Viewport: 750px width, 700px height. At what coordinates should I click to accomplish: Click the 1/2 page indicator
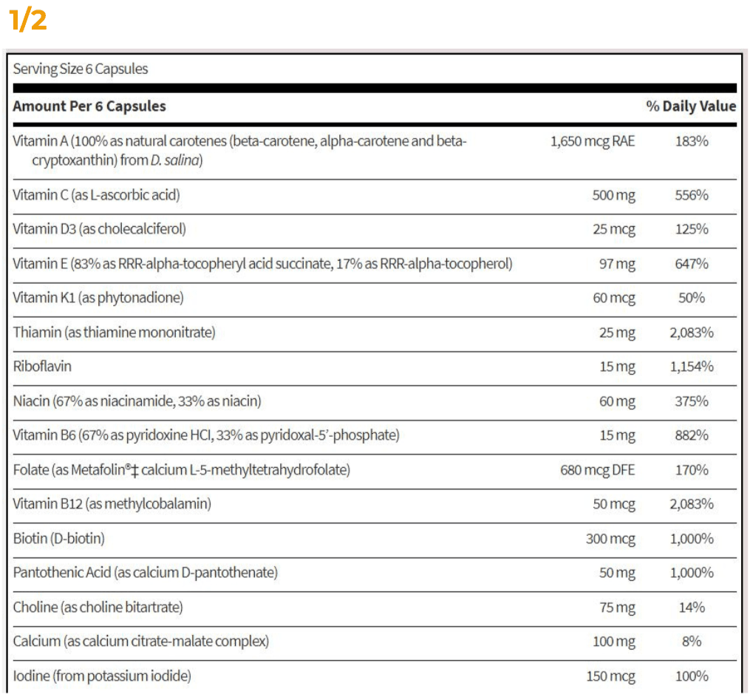tap(29, 20)
